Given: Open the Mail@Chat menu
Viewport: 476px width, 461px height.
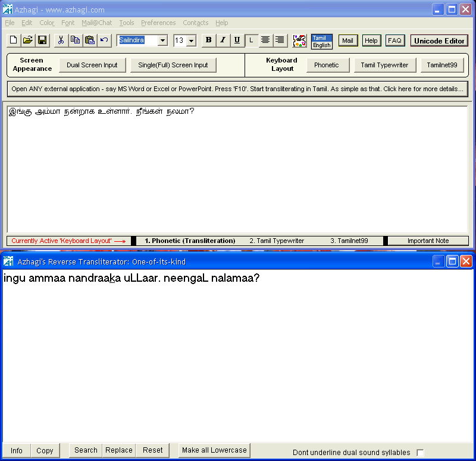Looking at the screenshot, I should tap(96, 23).
